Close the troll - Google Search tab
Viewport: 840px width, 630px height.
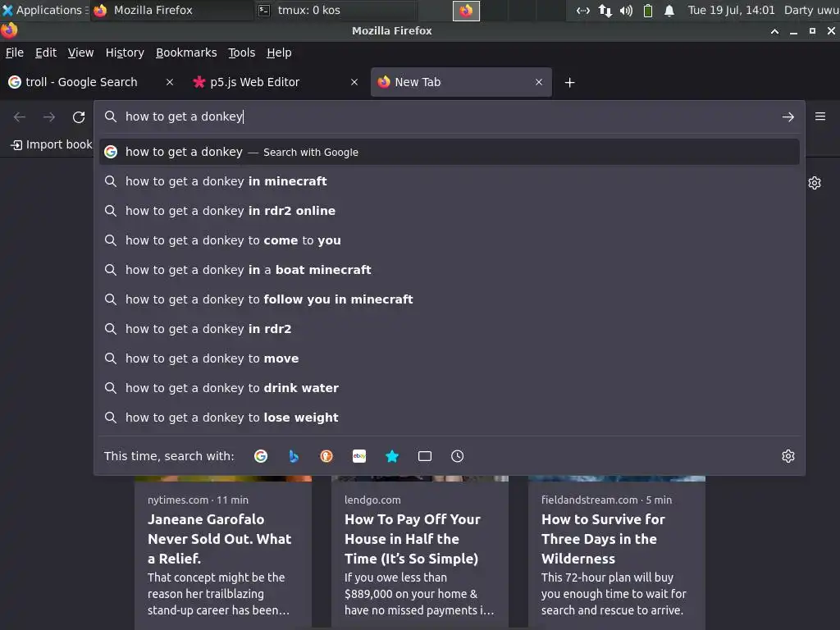coord(169,82)
